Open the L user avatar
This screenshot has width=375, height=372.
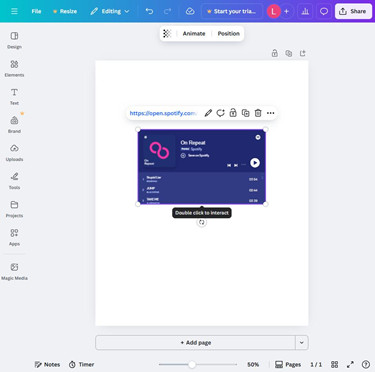point(273,11)
